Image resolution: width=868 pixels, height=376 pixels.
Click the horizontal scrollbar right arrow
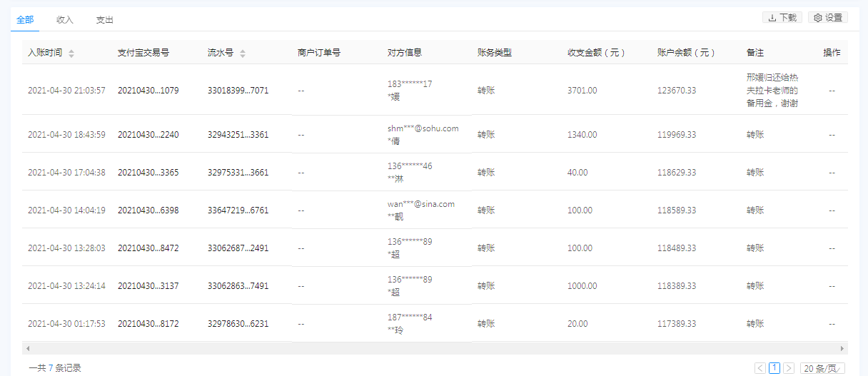[x=842, y=348]
